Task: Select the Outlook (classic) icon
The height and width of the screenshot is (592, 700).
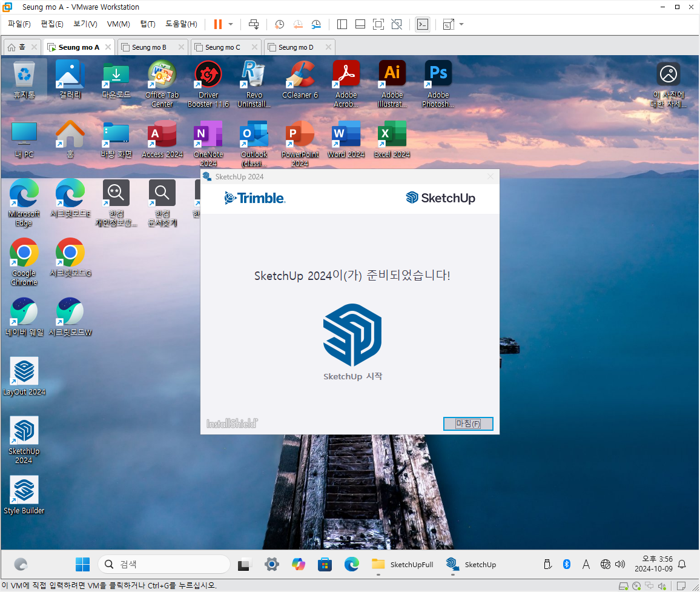Action: pyautogui.click(x=254, y=144)
